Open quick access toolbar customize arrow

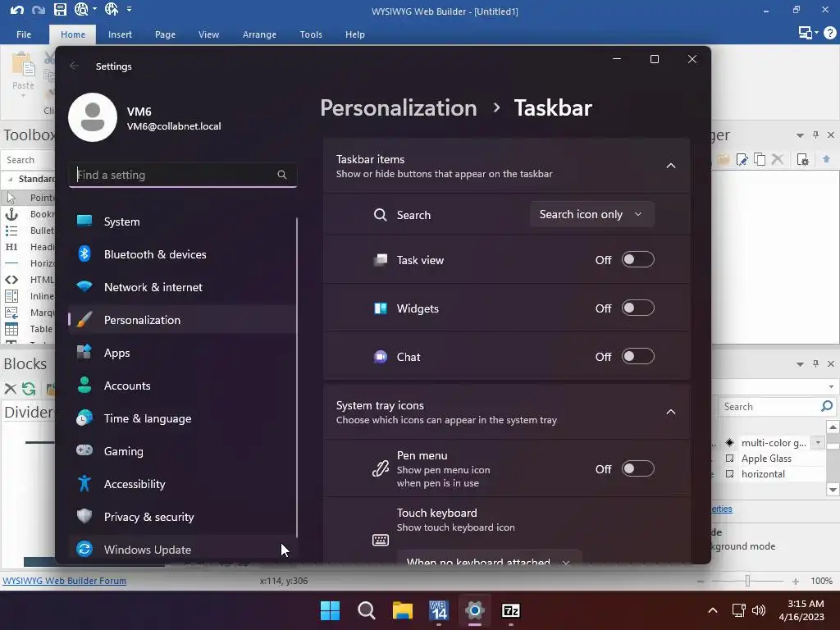(129, 9)
